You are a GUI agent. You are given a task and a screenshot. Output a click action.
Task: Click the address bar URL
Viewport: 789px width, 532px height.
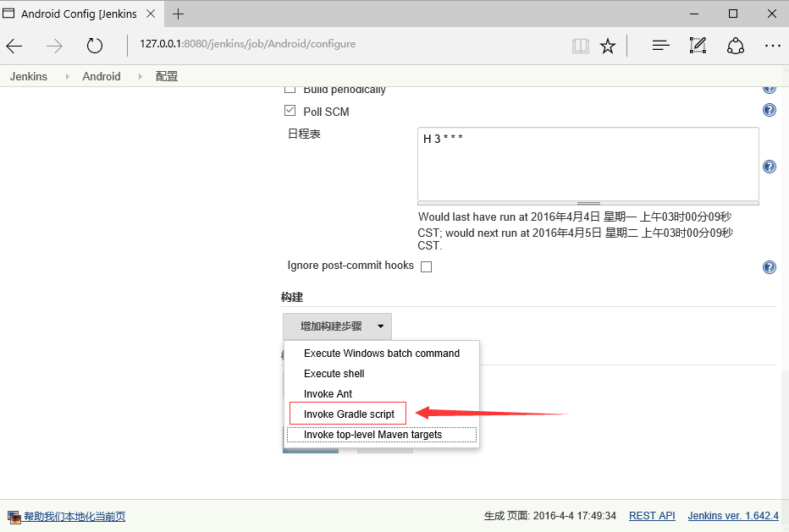click(247, 44)
